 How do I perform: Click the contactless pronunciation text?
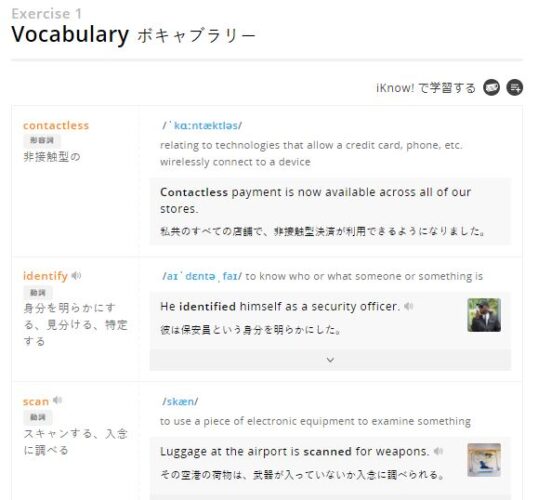[x=202, y=126]
